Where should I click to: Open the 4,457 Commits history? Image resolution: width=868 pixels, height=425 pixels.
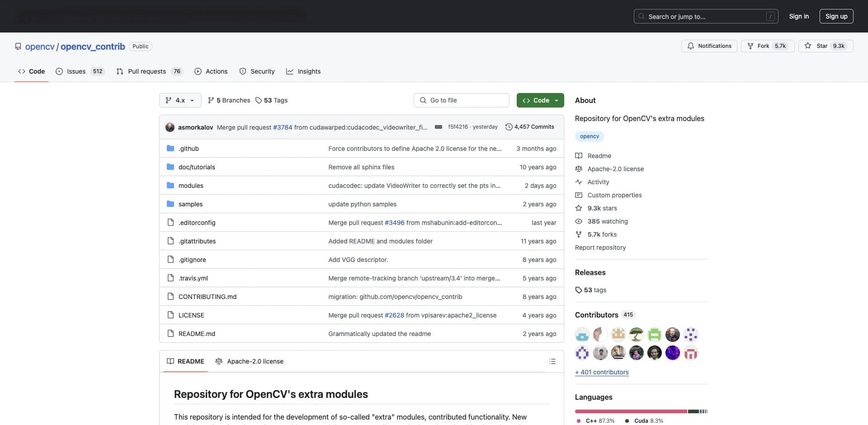(529, 127)
